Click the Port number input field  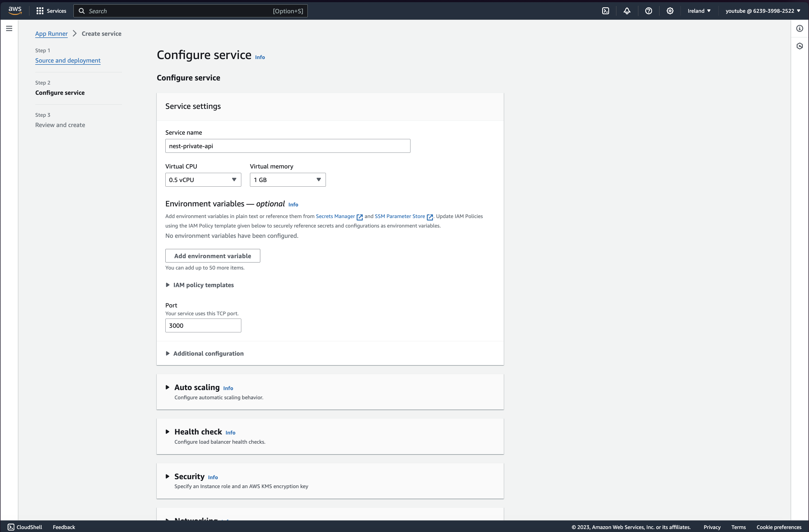[x=202, y=325]
